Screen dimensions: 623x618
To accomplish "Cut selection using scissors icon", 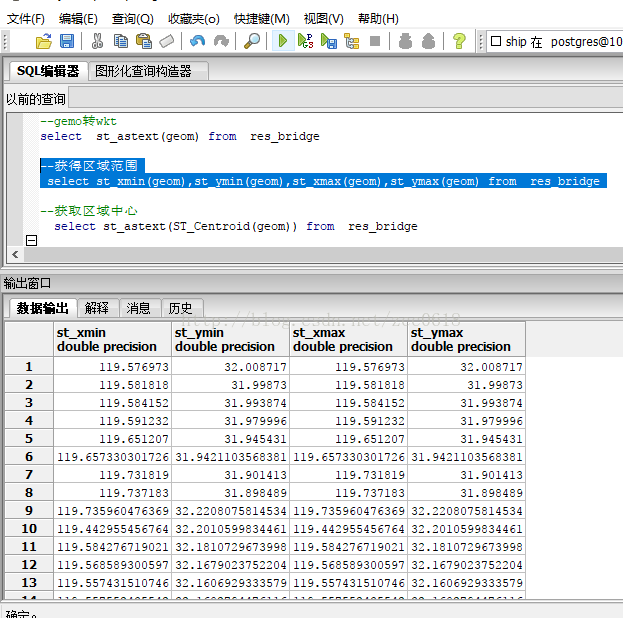I will point(97,41).
